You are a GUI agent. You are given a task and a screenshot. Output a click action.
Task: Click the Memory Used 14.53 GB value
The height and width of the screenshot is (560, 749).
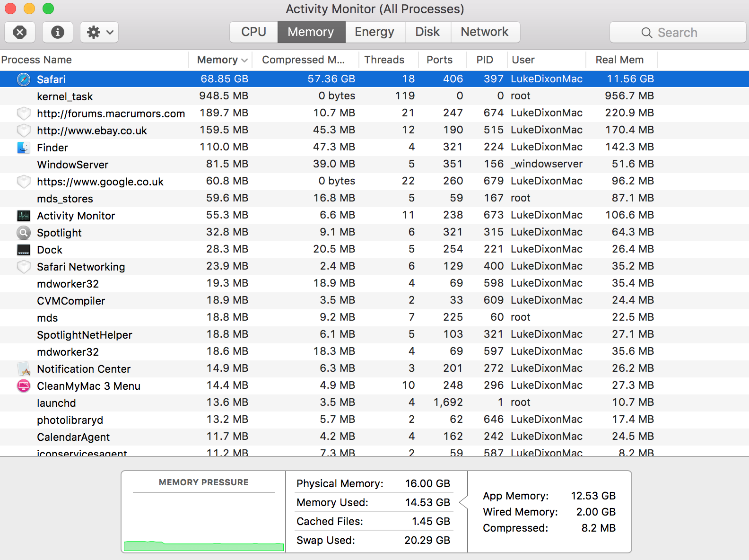[427, 502]
